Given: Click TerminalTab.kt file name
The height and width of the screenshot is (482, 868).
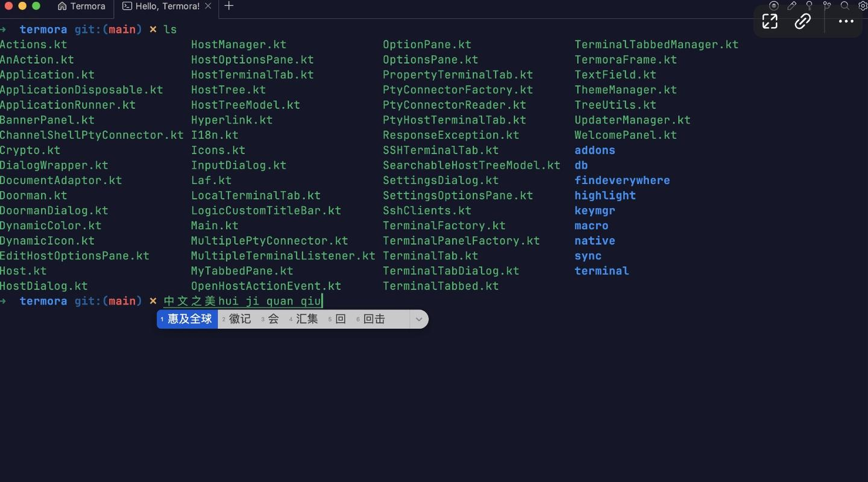Looking at the screenshot, I should [x=430, y=256].
